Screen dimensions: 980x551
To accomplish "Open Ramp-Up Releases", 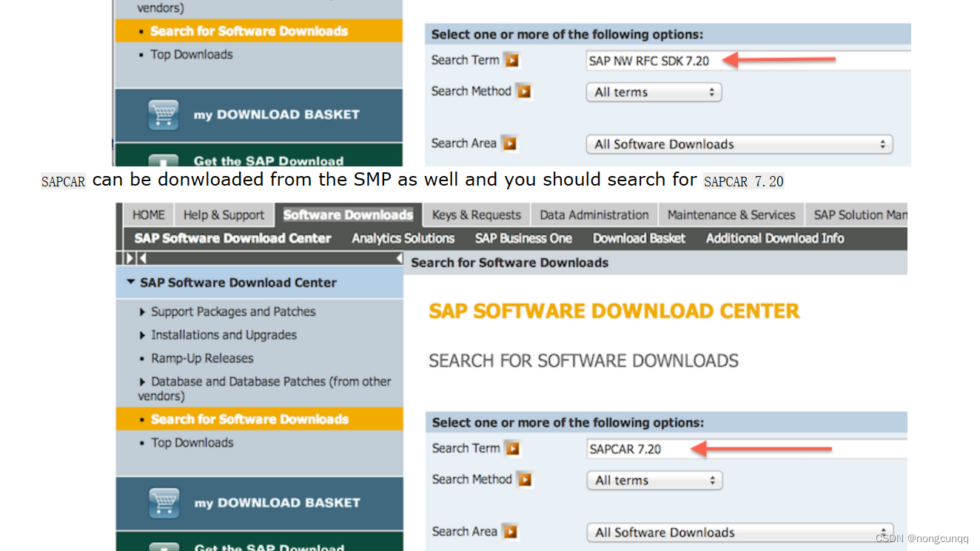I will [202, 358].
